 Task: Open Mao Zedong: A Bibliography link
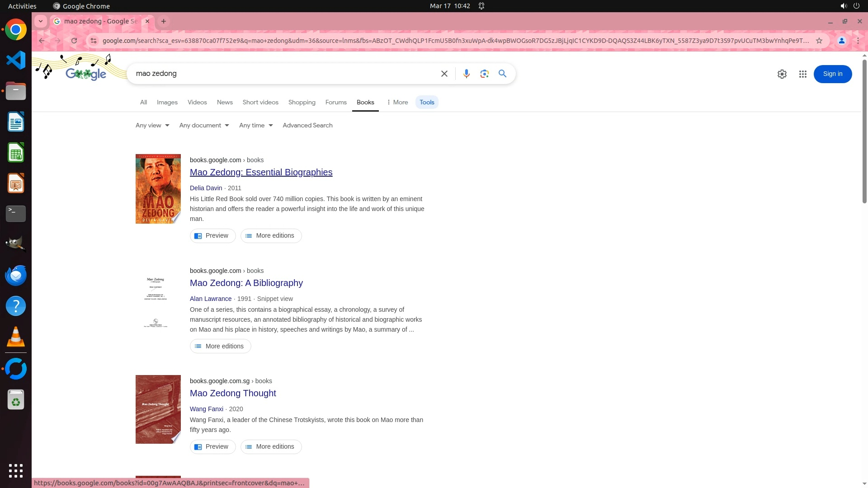(x=246, y=283)
